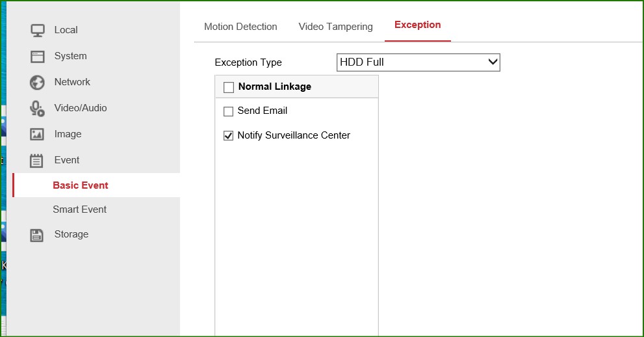Image resolution: width=644 pixels, height=337 pixels.
Task: Uncheck Notify Surveillance Center
Action: pos(228,136)
